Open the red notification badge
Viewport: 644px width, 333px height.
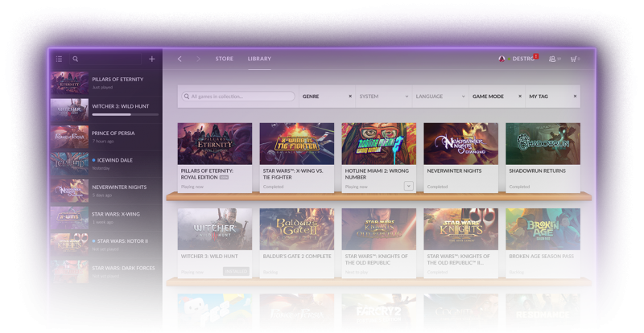point(536,56)
